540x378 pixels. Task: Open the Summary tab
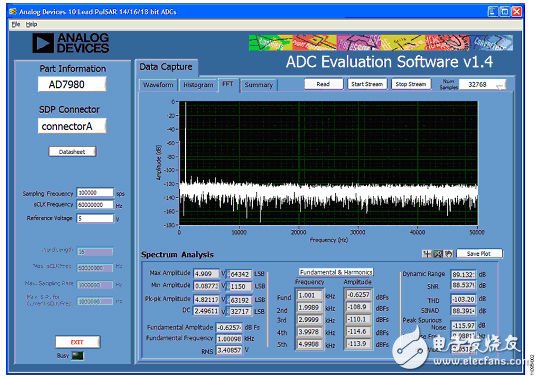[259, 85]
